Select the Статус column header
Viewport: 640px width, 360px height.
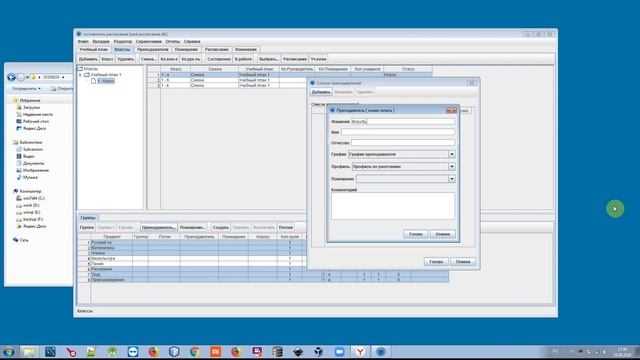click(408, 69)
